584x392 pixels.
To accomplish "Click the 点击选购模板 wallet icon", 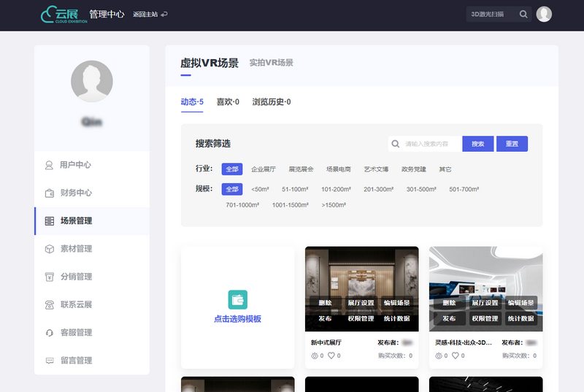I will pos(237,299).
